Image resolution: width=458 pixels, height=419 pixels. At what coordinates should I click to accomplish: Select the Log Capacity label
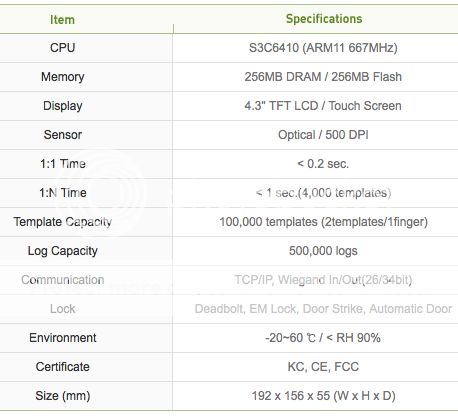point(62,251)
